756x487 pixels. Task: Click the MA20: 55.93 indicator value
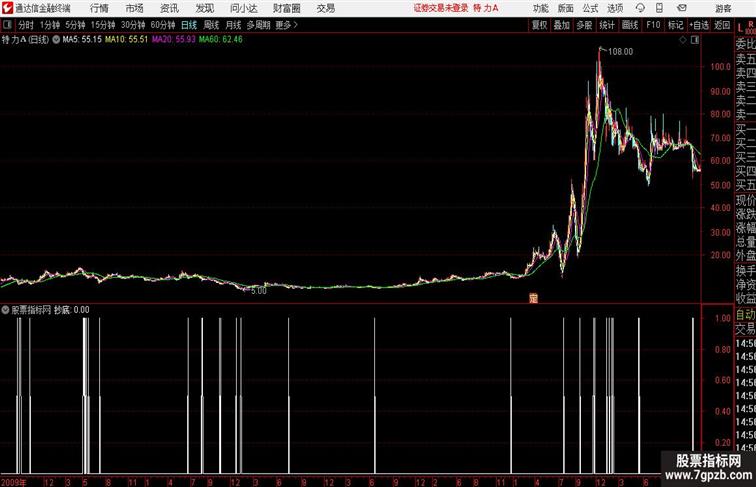(174, 40)
